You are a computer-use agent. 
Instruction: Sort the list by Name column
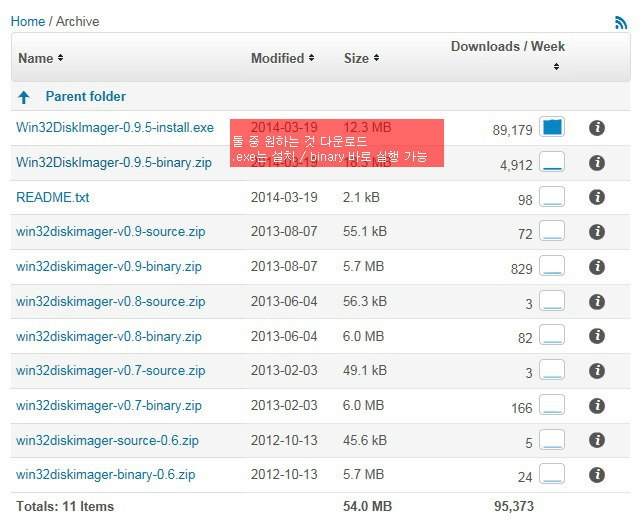[x=41, y=58]
